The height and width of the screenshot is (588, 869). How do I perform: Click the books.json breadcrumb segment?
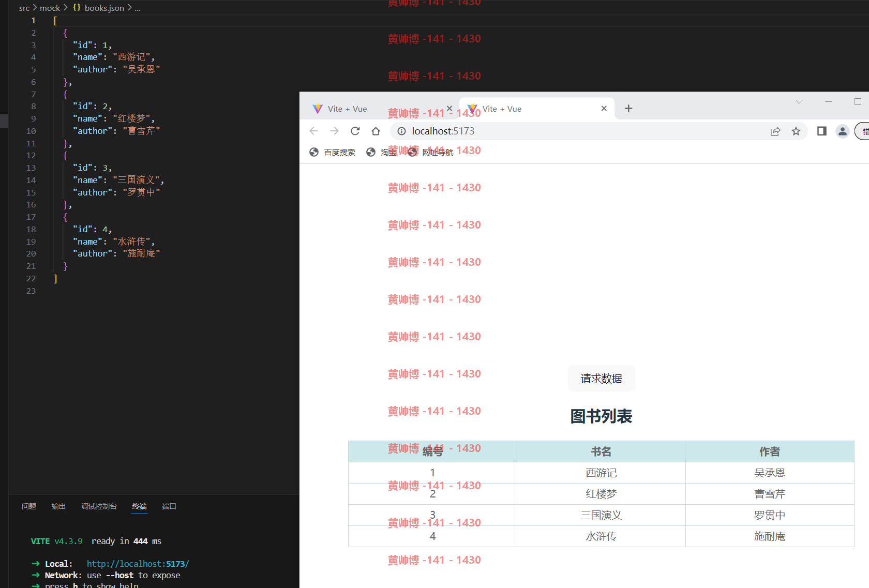(x=104, y=8)
